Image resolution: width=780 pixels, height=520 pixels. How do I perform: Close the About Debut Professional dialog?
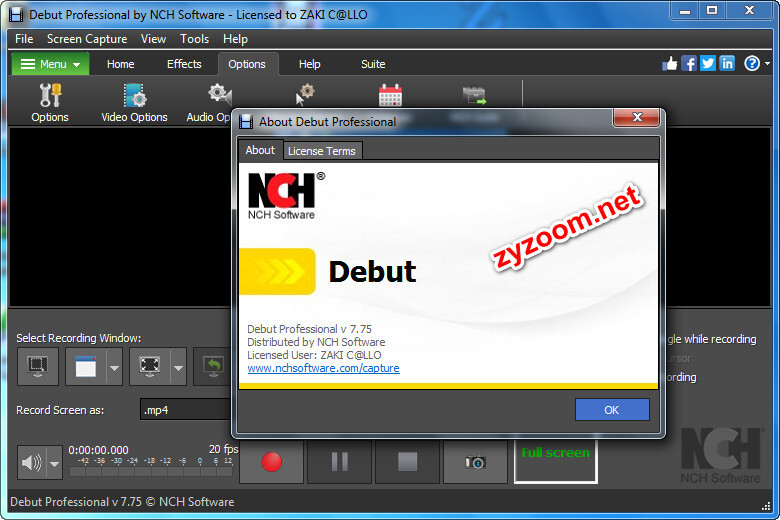[x=637, y=117]
